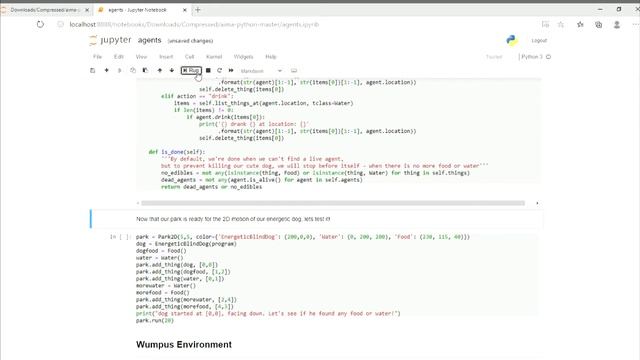Select the markdown cell about the park being ready
The width and height of the screenshot is (640, 360).
(317, 219)
